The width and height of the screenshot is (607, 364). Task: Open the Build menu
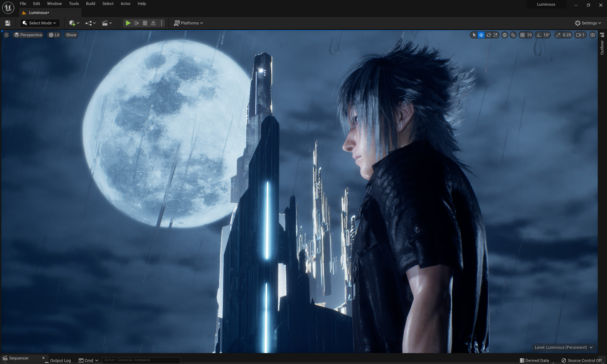tap(91, 4)
